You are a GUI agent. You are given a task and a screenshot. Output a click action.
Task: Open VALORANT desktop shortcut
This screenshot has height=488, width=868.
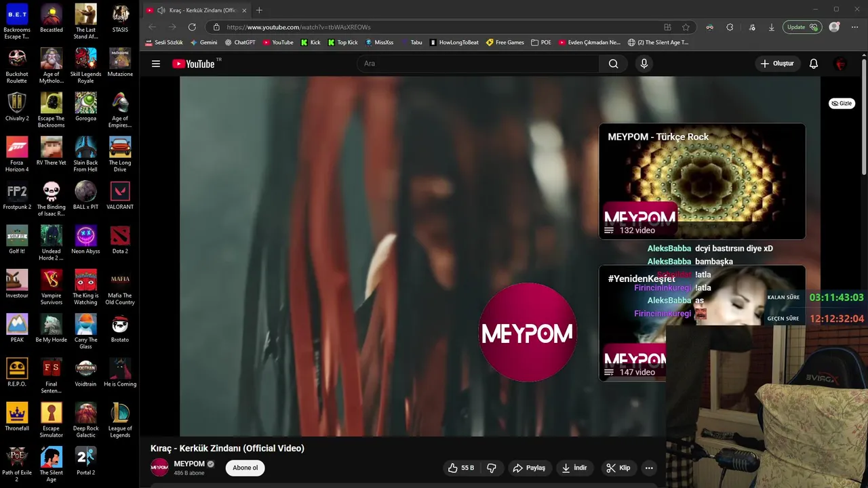(x=120, y=195)
